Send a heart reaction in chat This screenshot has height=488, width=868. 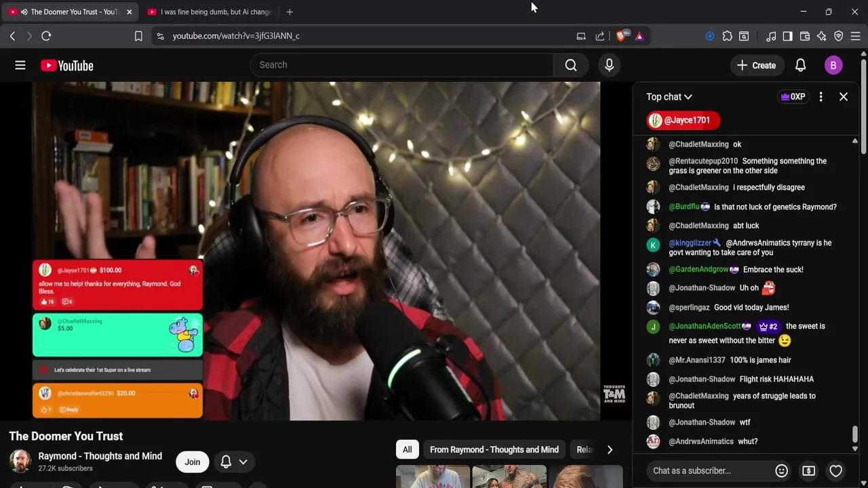[x=835, y=470]
